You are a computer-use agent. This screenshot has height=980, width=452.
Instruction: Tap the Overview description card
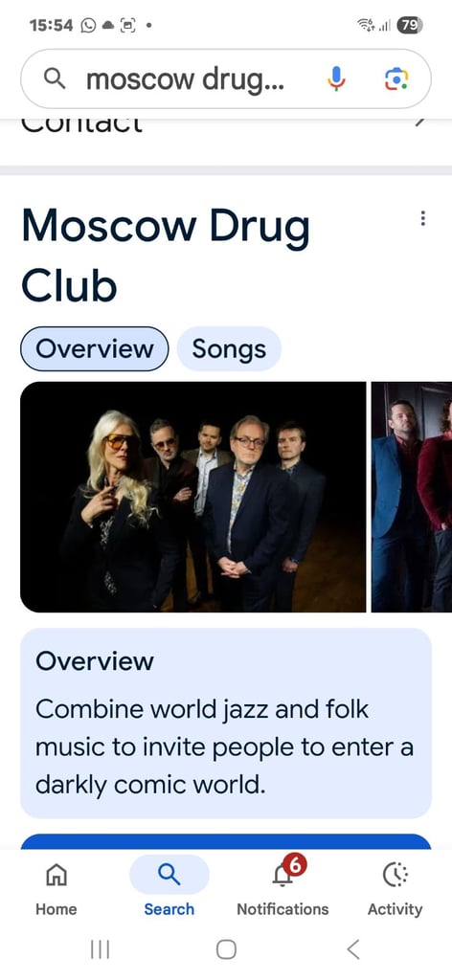click(x=226, y=724)
